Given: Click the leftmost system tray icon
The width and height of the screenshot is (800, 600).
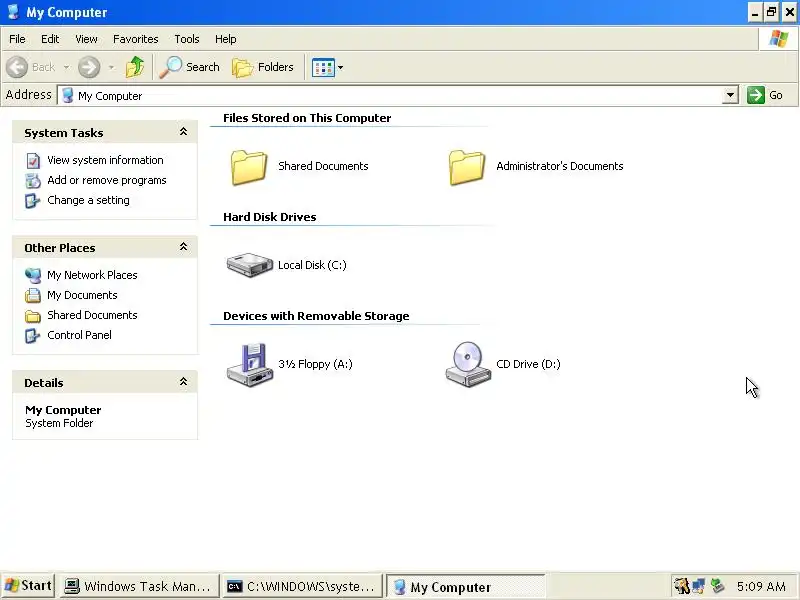Looking at the screenshot, I should (681, 586).
